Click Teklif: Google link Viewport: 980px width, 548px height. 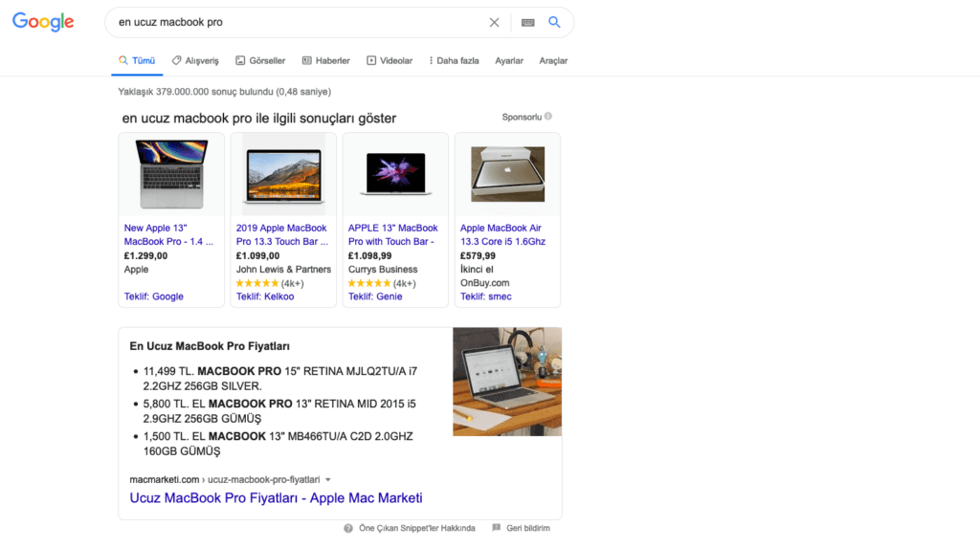coord(154,296)
